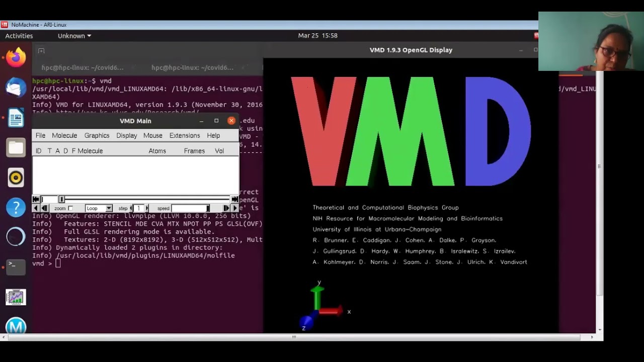
Task: Open the Help menu
Action: (x=213, y=136)
